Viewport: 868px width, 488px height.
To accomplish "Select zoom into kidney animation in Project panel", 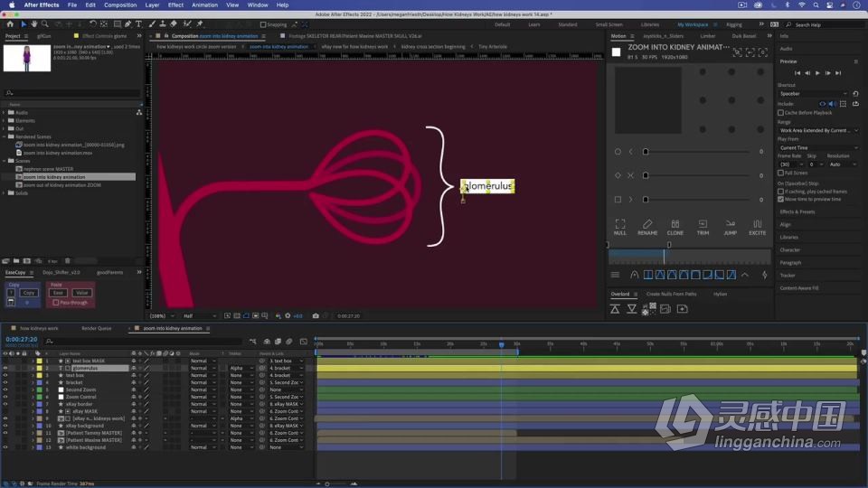I will point(54,177).
